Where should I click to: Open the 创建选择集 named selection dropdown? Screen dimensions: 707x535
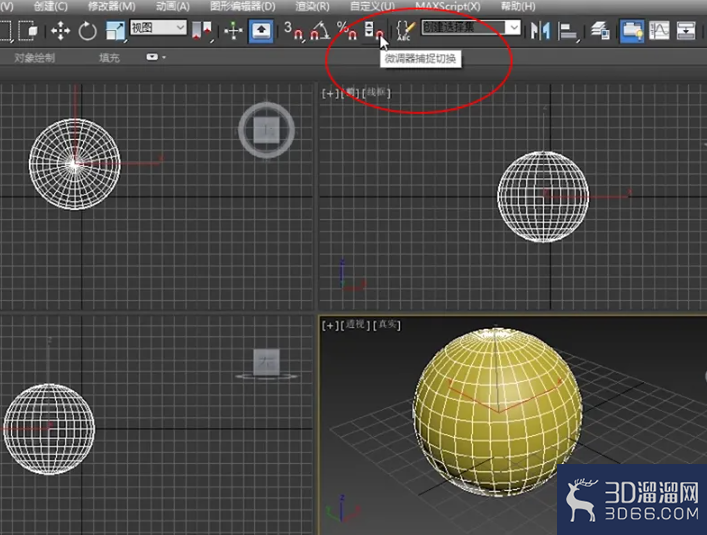click(471, 28)
